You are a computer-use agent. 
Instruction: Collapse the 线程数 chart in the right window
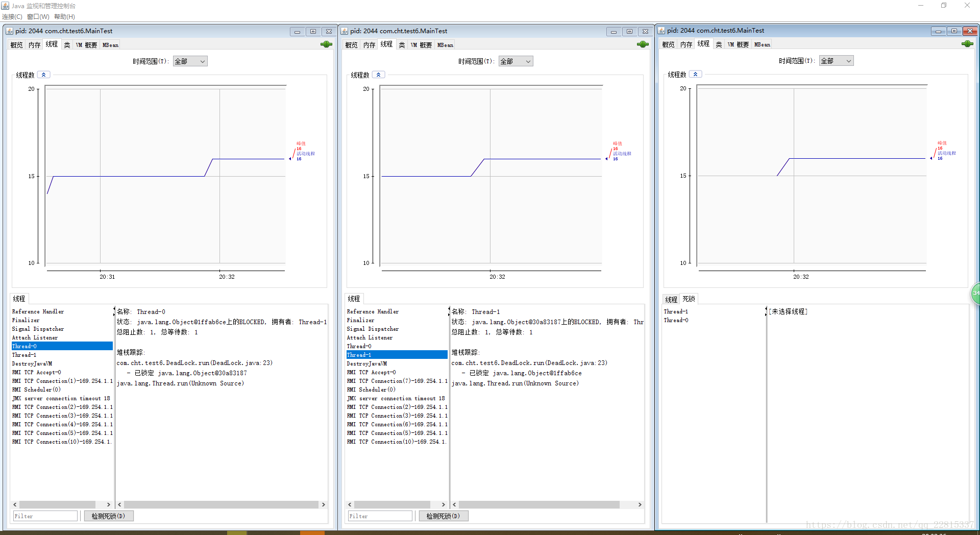click(x=696, y=74)
